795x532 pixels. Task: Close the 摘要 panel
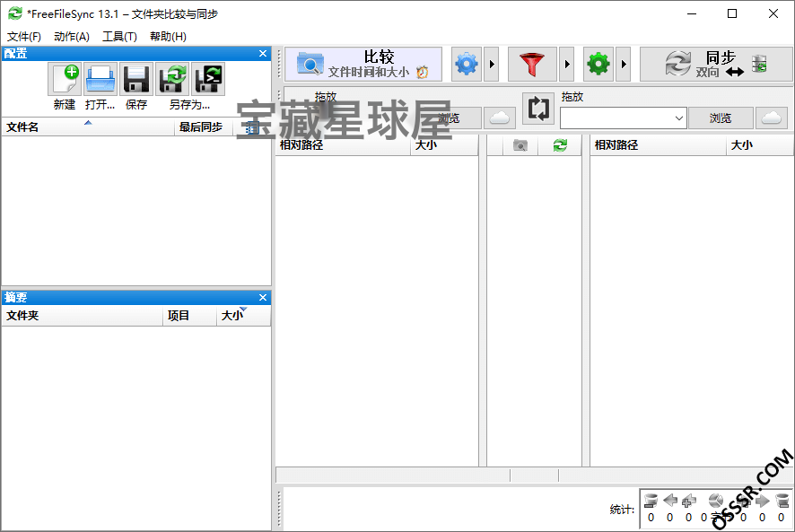click(263, 297)
